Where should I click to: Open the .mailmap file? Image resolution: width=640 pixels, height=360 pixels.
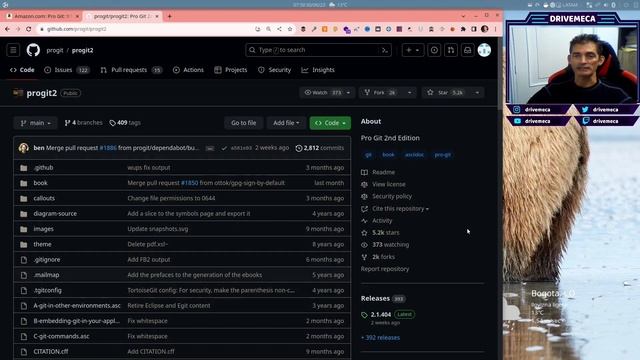click(47, 275)
